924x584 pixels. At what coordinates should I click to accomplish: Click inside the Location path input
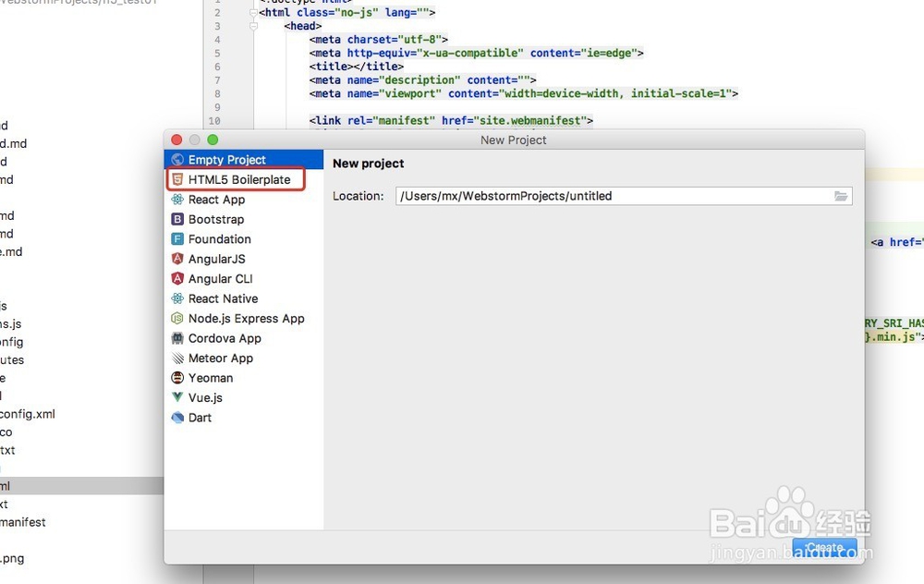point(601,196)
